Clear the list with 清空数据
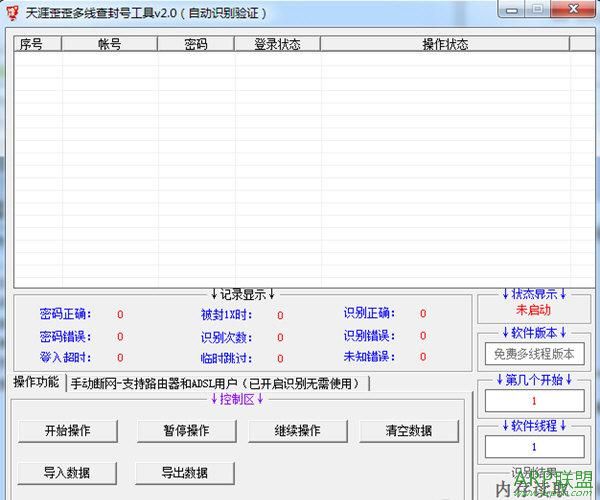 [x=409, y=431]
